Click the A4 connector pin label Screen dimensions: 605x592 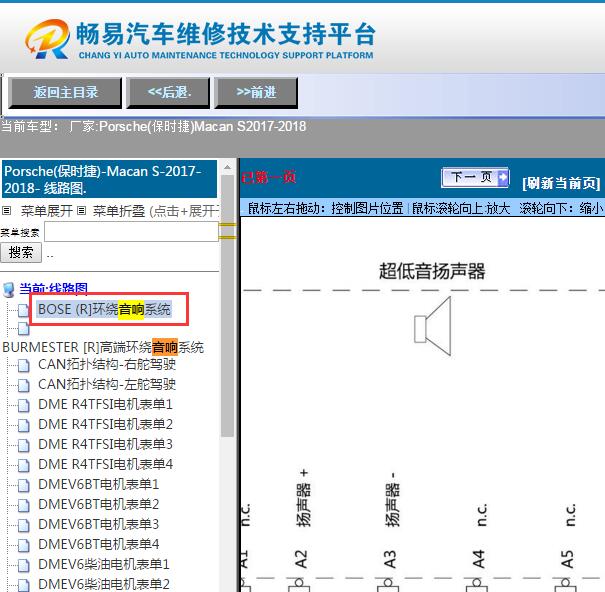coord(478,559)
